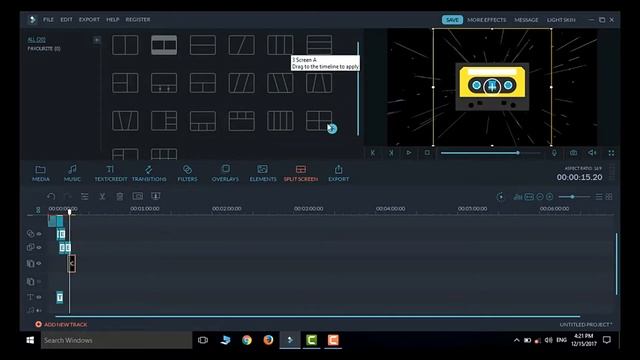640x360 pixels.
Task: Stop the preview playback
Action: 427,153
